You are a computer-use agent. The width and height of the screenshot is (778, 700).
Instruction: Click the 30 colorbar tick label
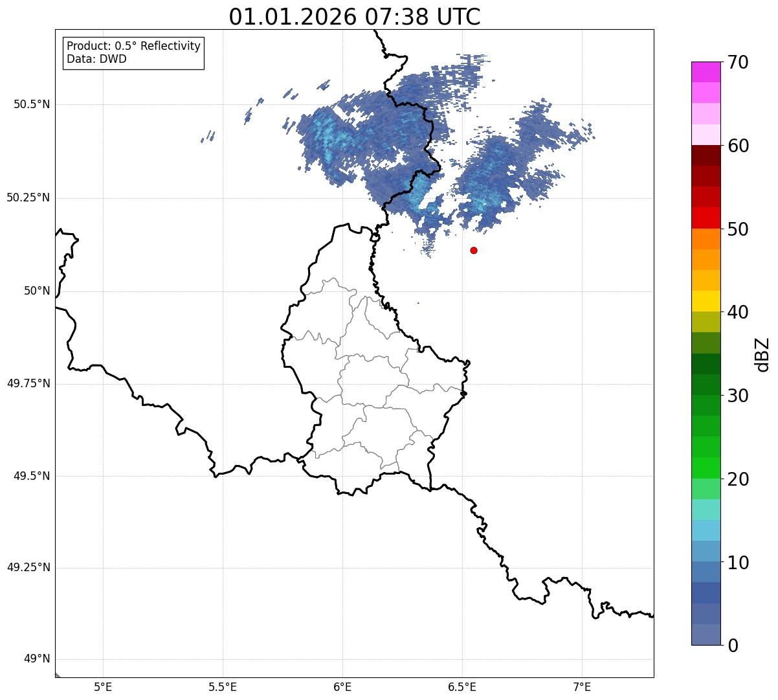[737, 396]
